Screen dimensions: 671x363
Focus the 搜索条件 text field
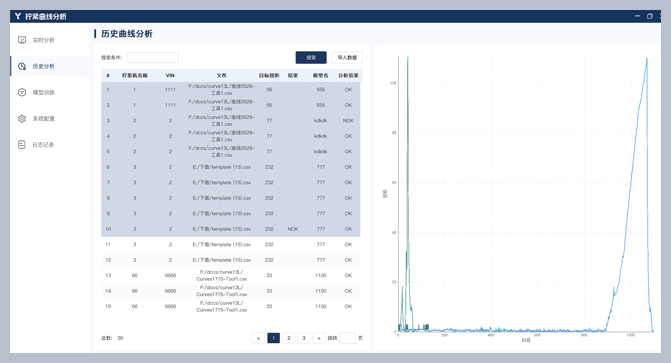153,57
